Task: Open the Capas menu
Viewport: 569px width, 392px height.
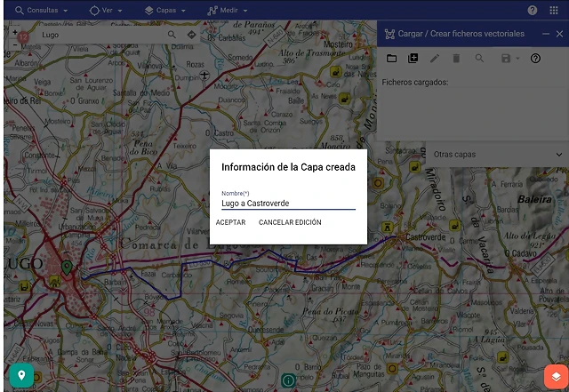Action: pos(165,10)
